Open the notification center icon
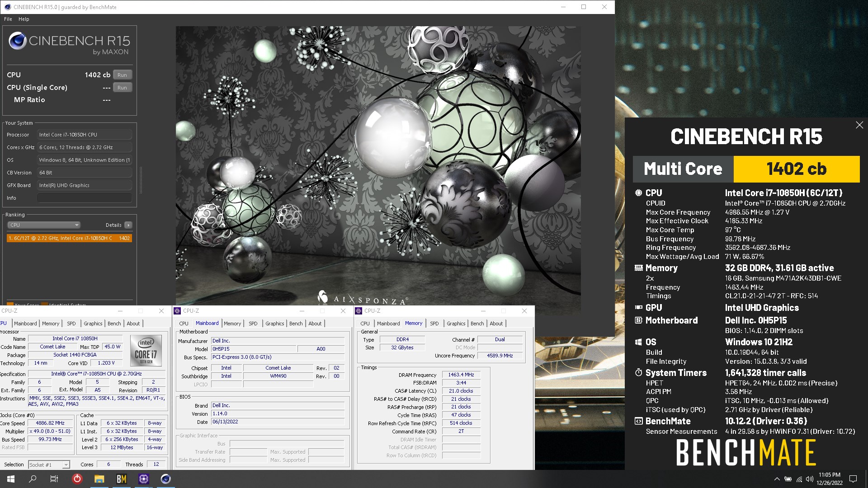Viewport: 868px width, 488px height. (x=853, y=479)
